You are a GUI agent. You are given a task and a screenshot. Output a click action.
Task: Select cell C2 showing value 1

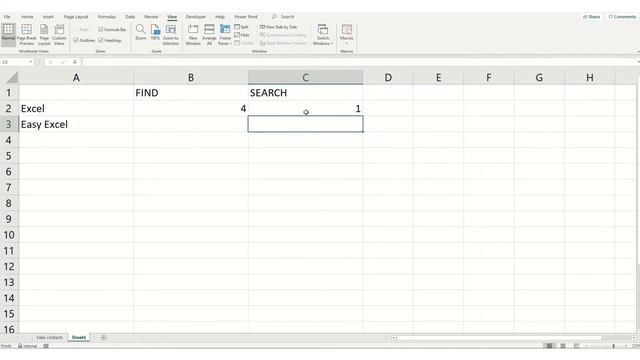click(305, 109)
